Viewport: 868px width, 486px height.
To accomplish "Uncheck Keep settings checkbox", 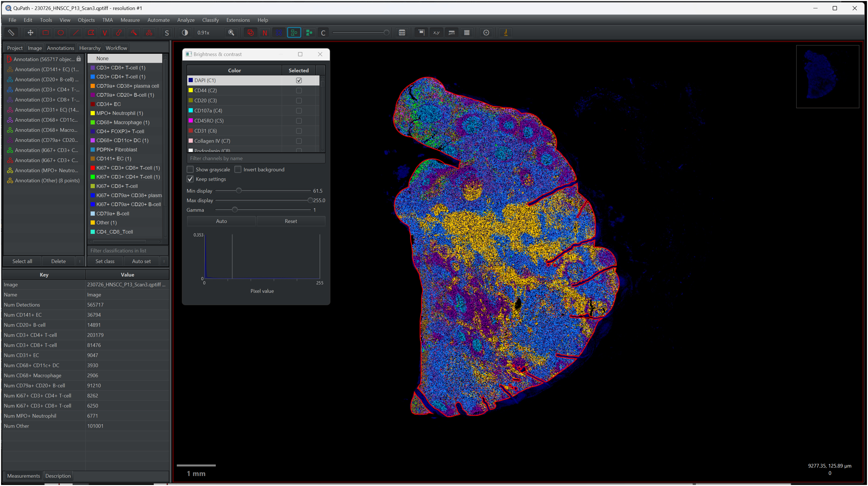I will (190, 179).
